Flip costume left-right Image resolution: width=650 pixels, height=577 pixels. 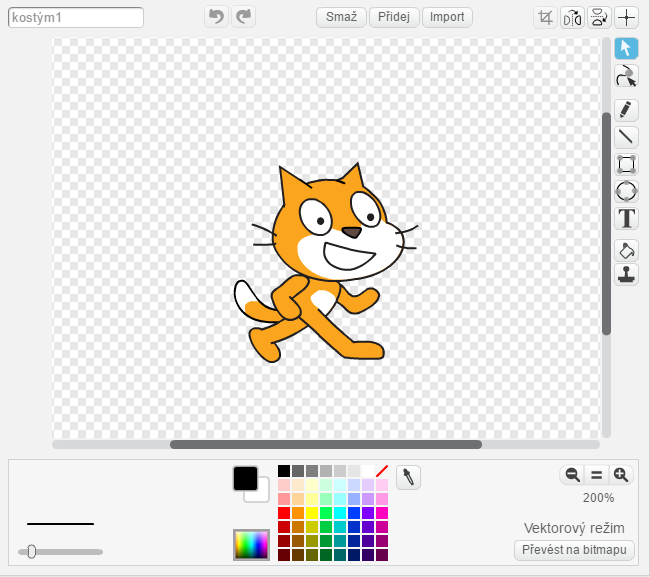572,17
